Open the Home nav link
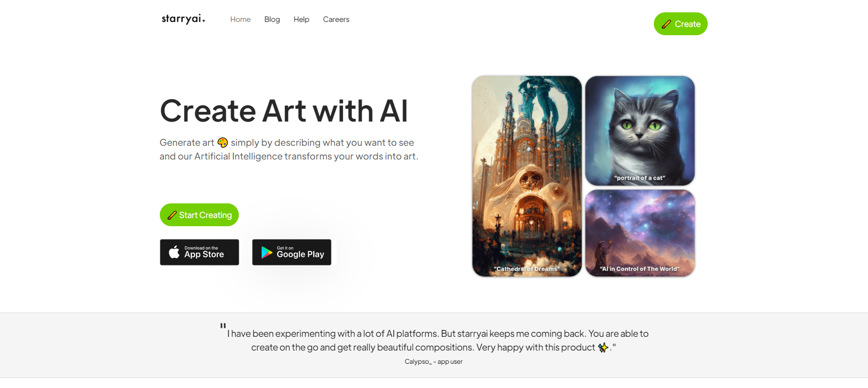This screenshot has width=868, height=388. 241,19
